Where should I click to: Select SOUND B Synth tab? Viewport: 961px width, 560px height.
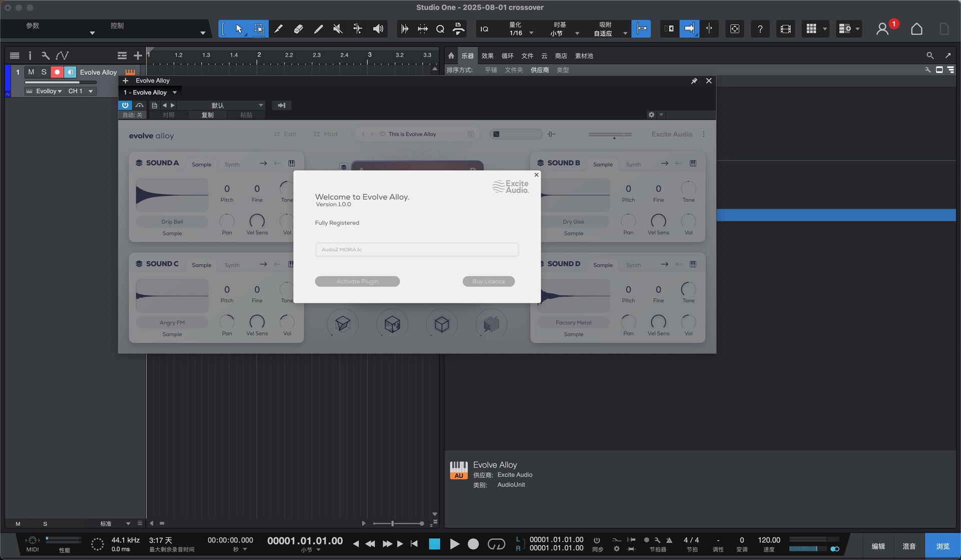[x=633, y=165]
